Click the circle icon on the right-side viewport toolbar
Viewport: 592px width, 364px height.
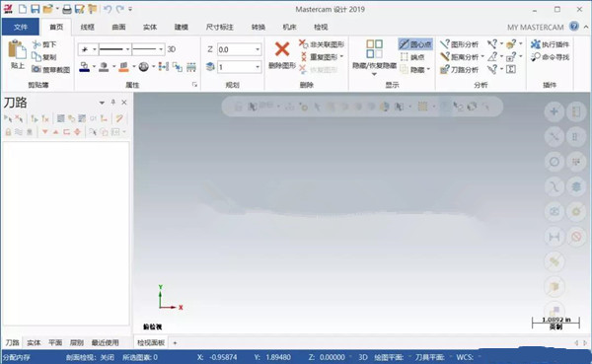tap(554, 162)
